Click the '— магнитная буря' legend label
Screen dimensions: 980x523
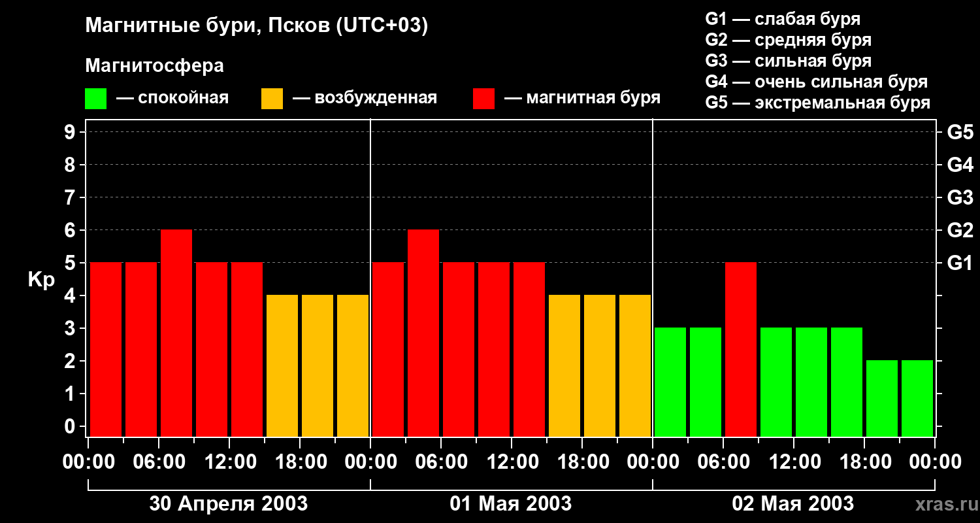pyautogui.click(x=583, y=98)
